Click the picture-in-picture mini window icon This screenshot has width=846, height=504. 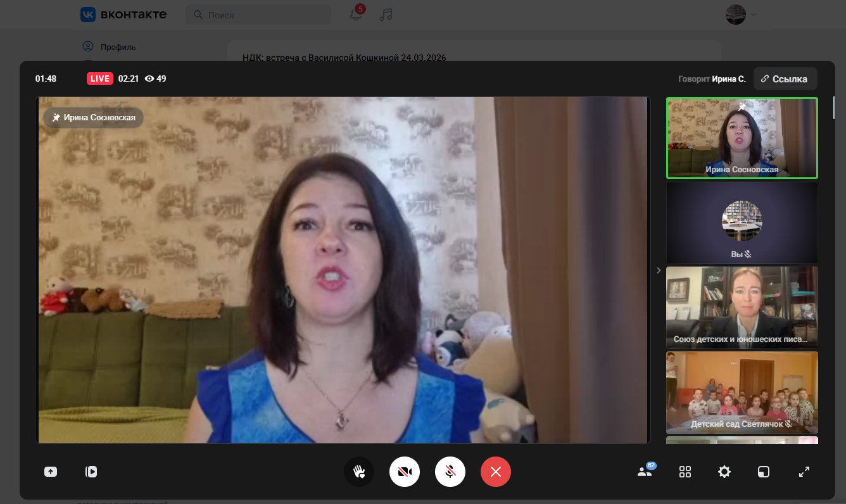[x=764, y=472]
